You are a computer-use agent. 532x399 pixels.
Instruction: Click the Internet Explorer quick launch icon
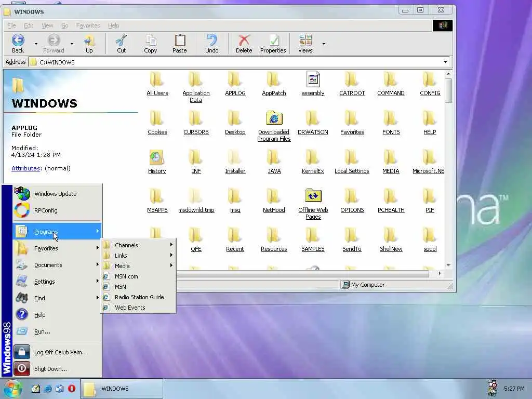pyautogui.click(x=48, y=389)
